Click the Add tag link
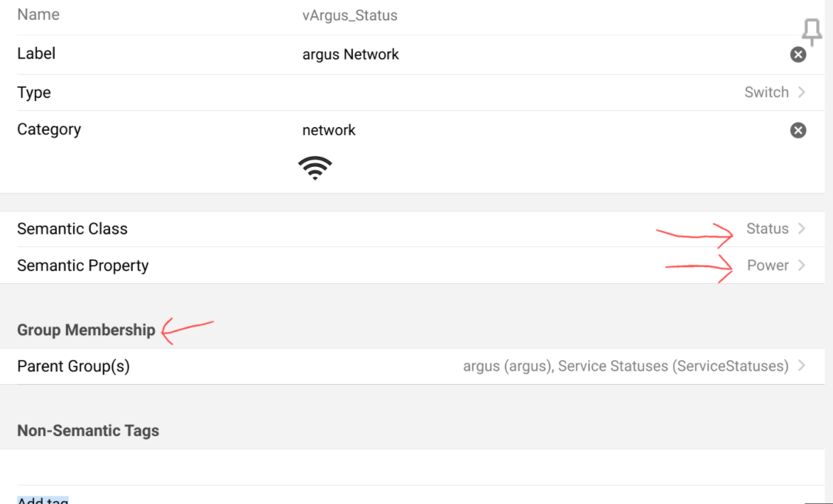The height and width of the screenshot is (504, 833). [43, 500]
